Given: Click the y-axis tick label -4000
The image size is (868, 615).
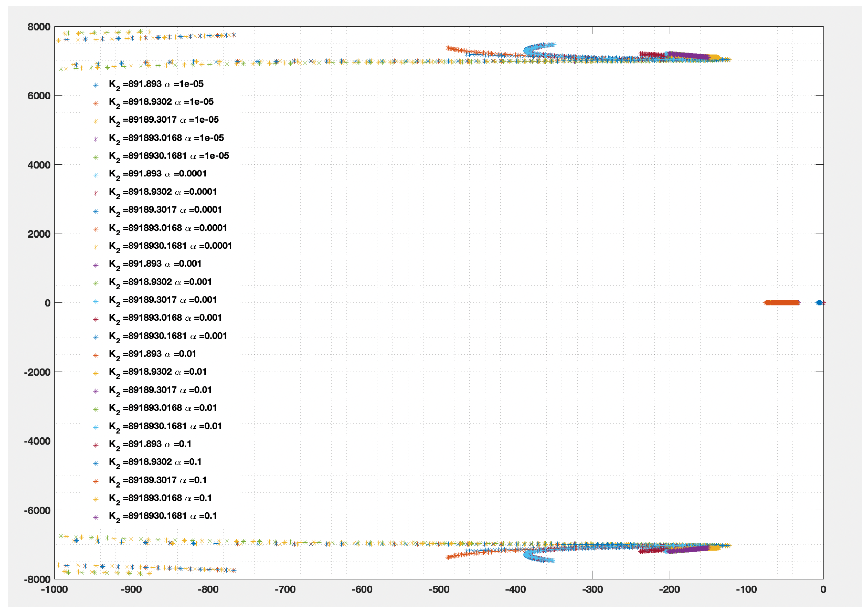Looking at the screenshot, I should (x=37, y=441).
